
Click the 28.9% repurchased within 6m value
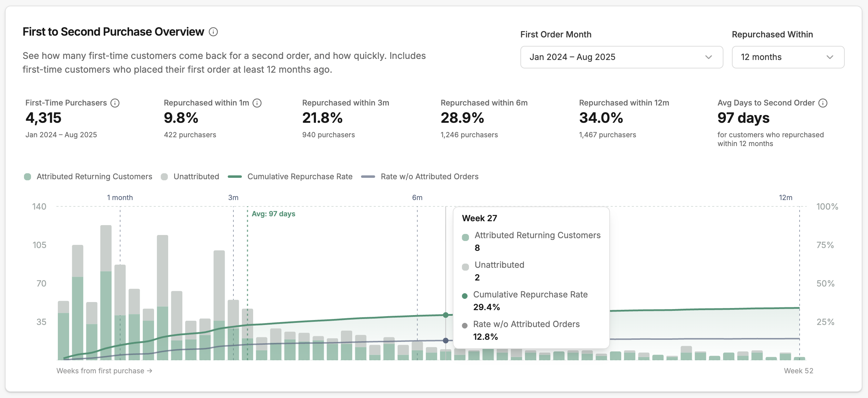pos(463,118)
